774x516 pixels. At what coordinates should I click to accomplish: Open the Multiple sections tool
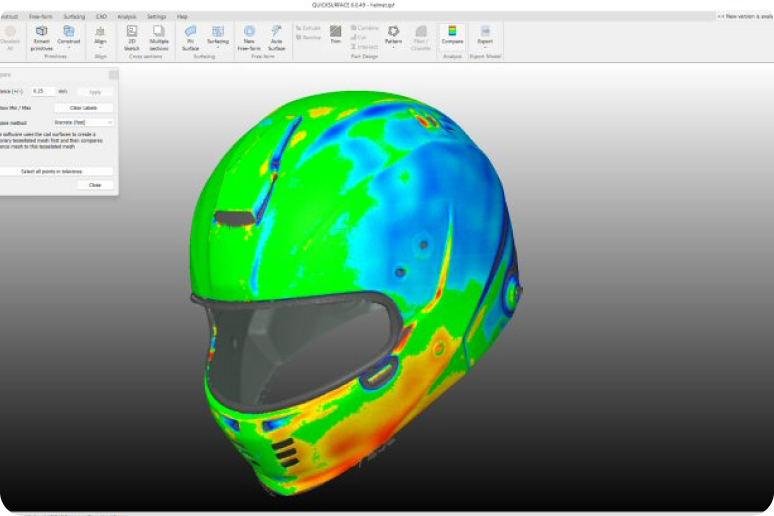click(159, 36)
